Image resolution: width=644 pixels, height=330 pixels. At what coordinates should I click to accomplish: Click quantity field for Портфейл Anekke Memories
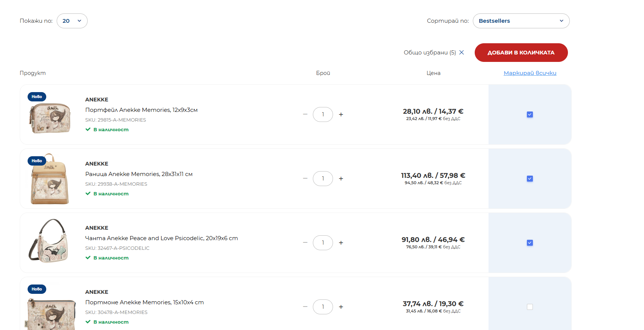(323, 114)
